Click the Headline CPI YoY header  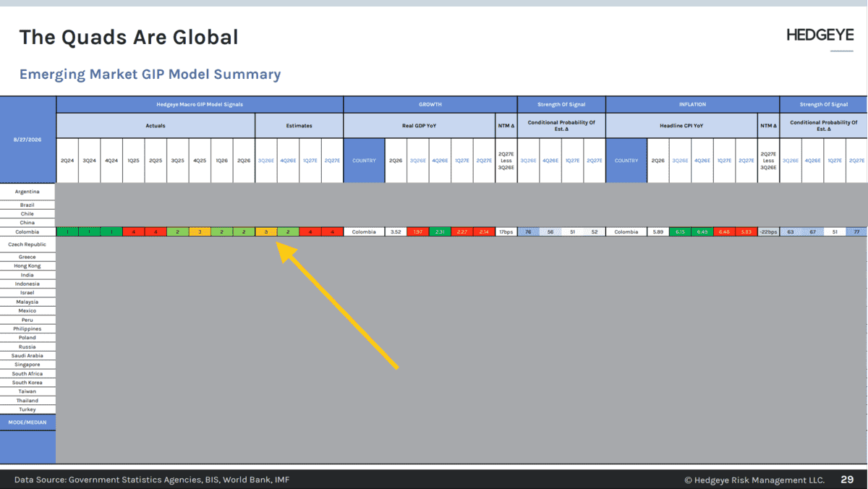point(681,125)
